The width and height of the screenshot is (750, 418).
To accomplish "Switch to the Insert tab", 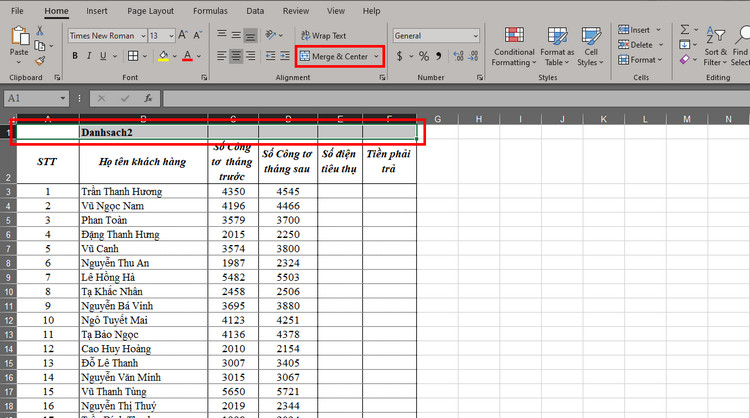I will (x=97, y=11).
